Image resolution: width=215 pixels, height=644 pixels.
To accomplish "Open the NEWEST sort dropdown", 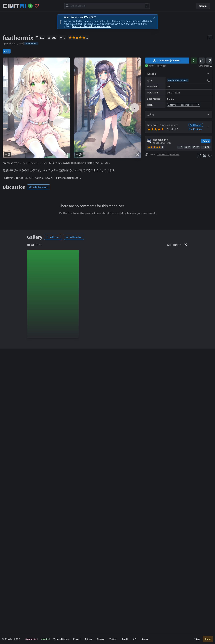I will (34, 245).
